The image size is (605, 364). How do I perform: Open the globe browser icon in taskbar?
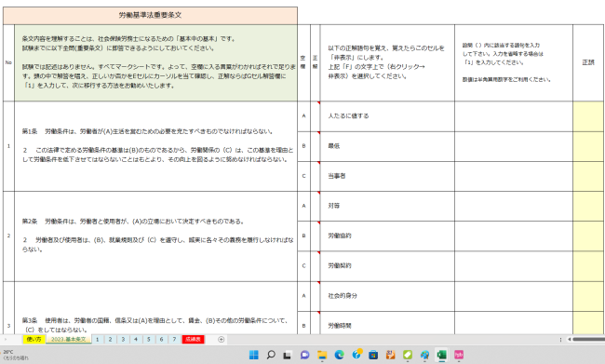(x=424, y=355)
